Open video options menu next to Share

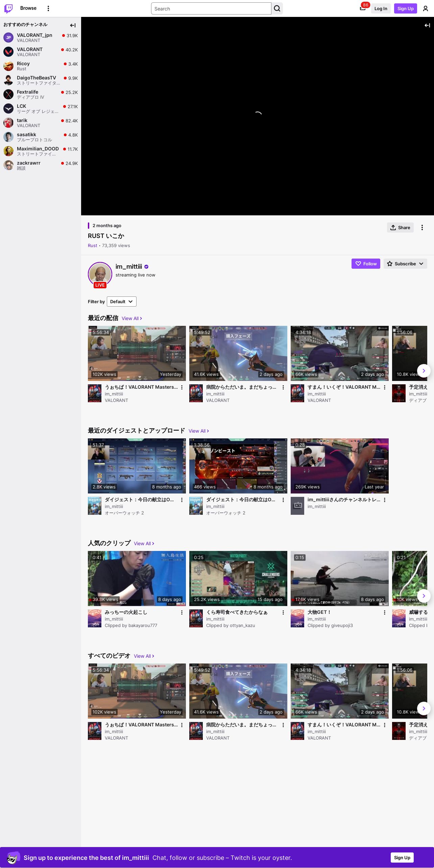(422, 227)
